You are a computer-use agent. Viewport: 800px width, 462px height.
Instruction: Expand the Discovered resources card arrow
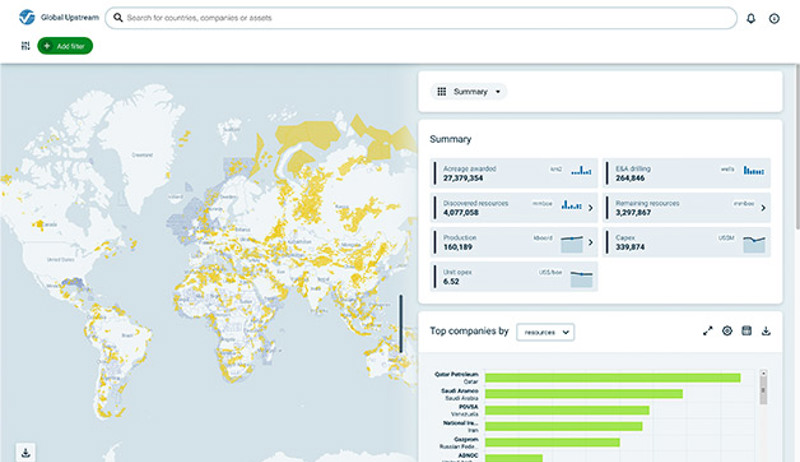point(590,208)
